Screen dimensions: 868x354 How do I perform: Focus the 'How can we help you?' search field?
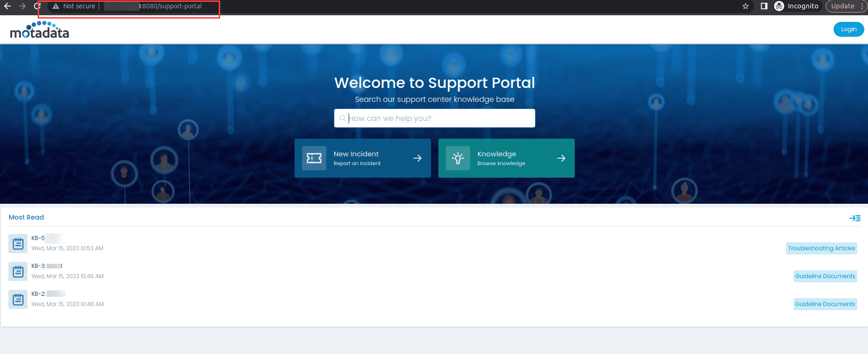point(435,118)
